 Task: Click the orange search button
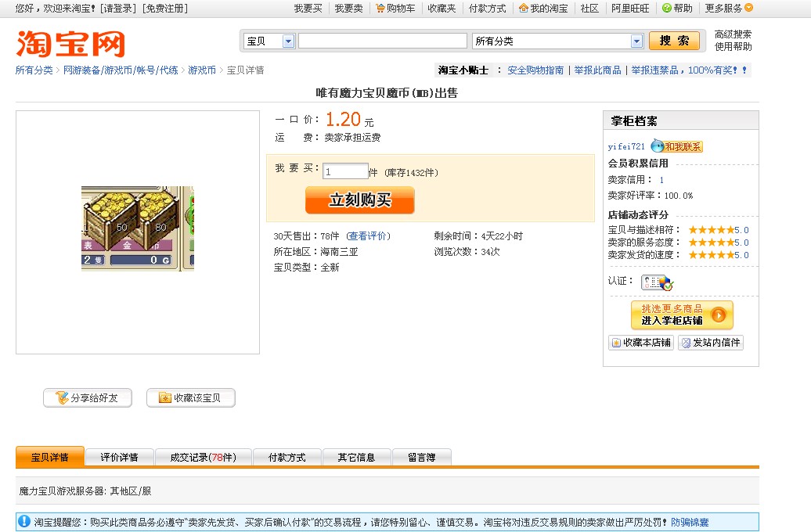pos(674,41)
